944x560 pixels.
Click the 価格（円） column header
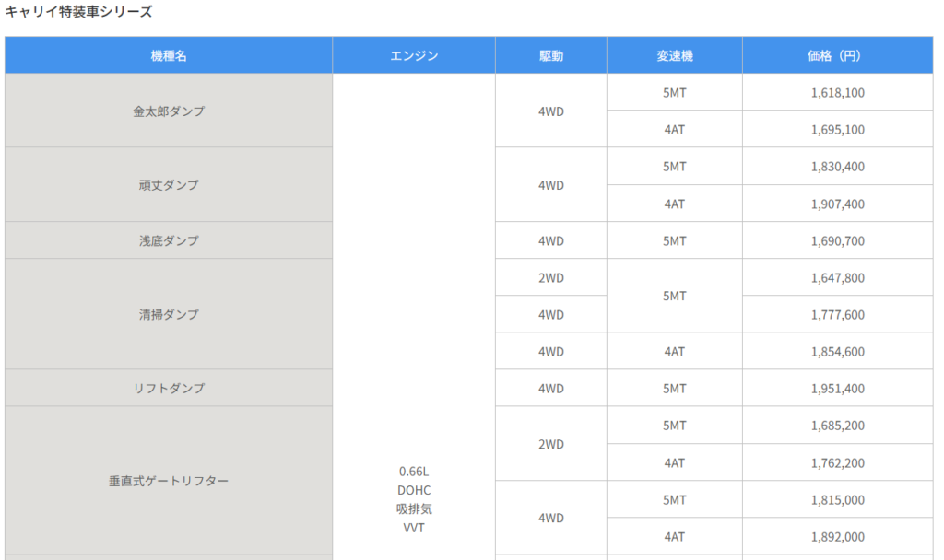(x=837, y=55)
